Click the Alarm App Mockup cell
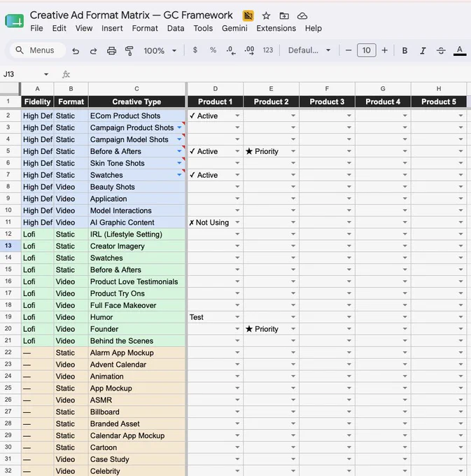The height and width of the screenshot is (476, 471). click(136, 352)
